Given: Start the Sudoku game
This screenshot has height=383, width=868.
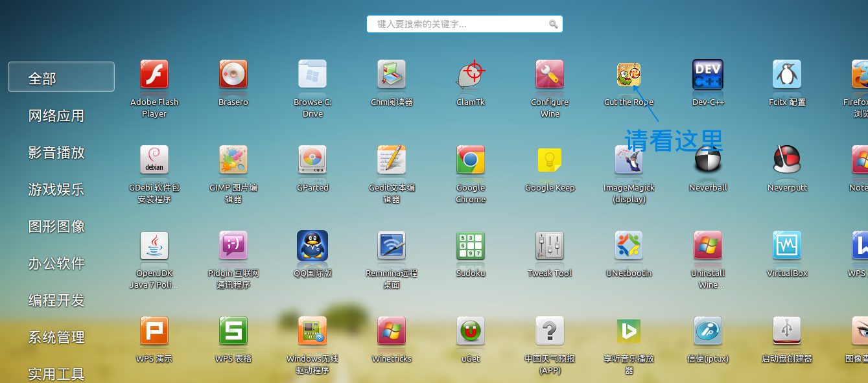Looking at the screenshot, I should [x=471, y=245].
